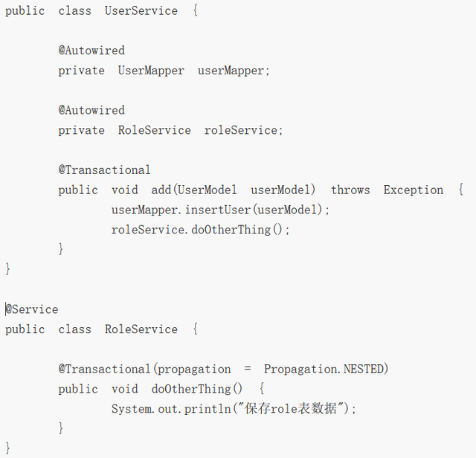476x458 pixels.
Task: Click the UserModel parameter type
Action: 207,190
